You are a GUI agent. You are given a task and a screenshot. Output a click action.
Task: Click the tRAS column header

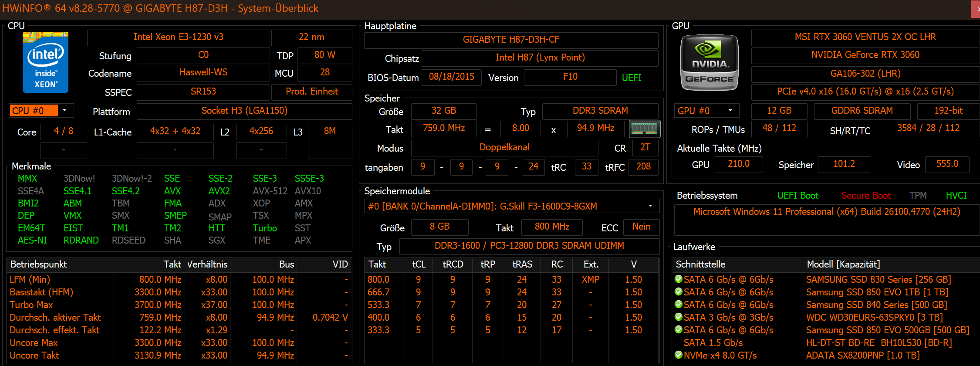click(522, 264)
